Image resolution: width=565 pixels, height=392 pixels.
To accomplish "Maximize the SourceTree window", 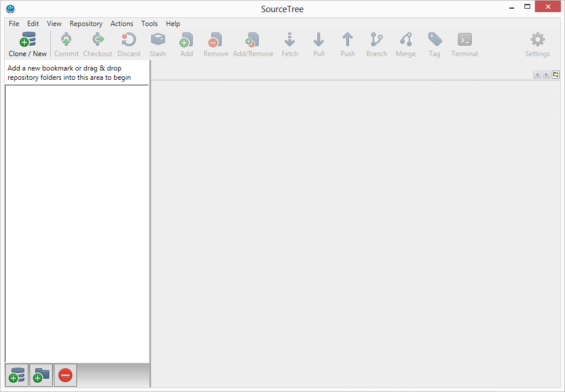I will pyautogui.click(x=527, y=7).
